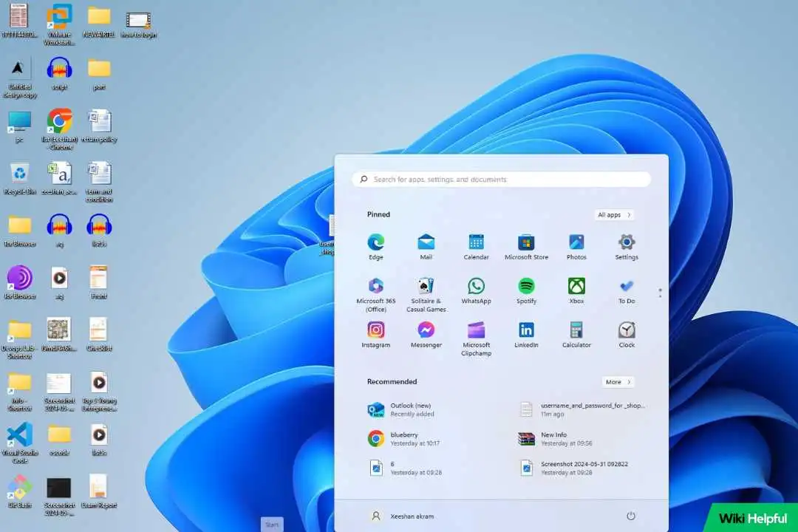Image resolution: width=798 pixels, height=532 pixels.
Task: Open Microsoft 365 (Office)
Action: pos(375,295)
